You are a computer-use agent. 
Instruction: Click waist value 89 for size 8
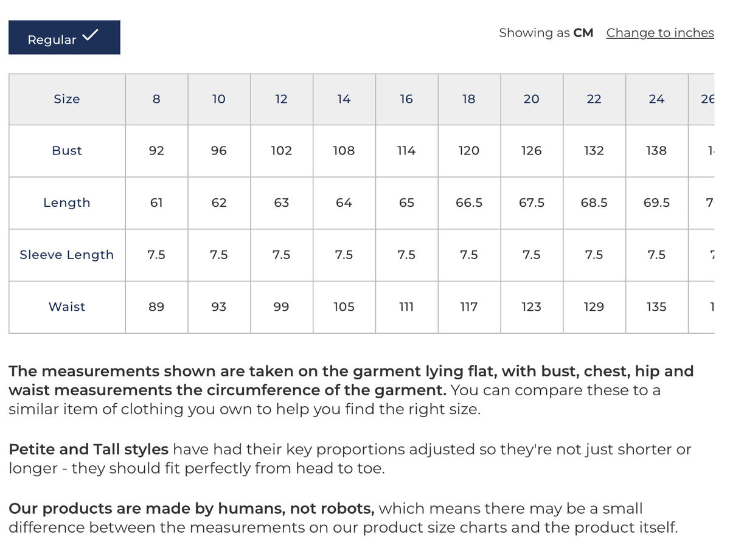(x=156, y=307)
